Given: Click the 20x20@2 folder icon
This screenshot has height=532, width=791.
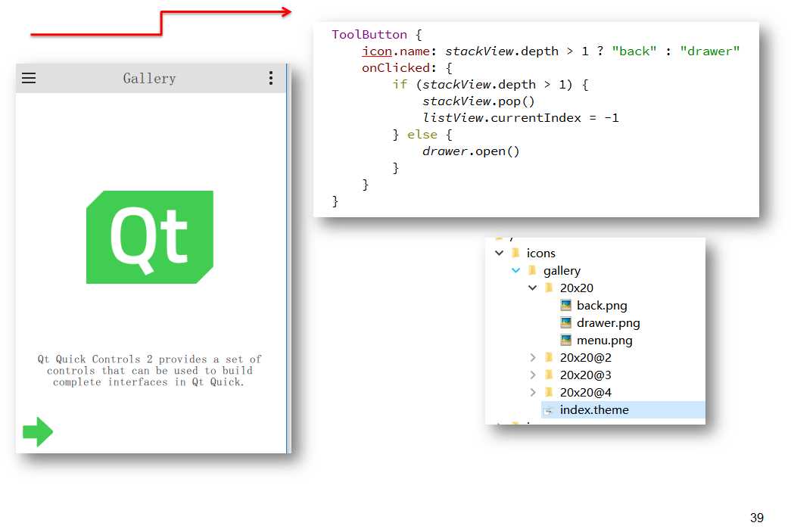Looking at the screenshot, I should (549, 357).
